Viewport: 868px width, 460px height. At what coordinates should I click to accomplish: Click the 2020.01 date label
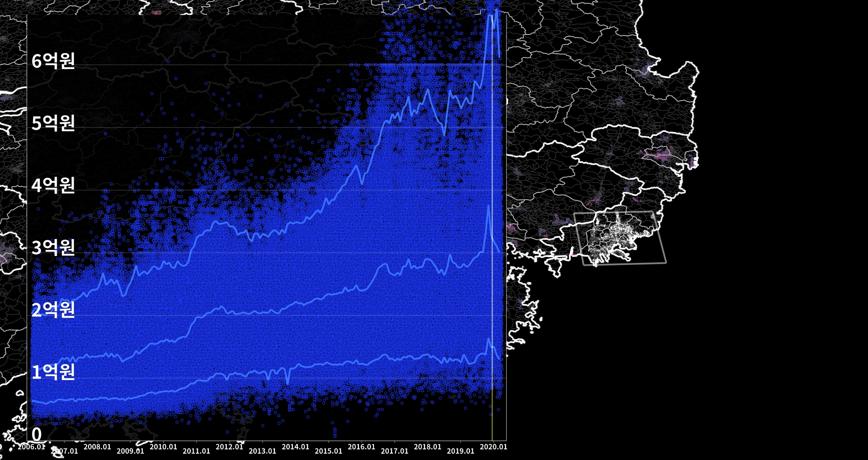pyautogui.click(x=494, y=447)
